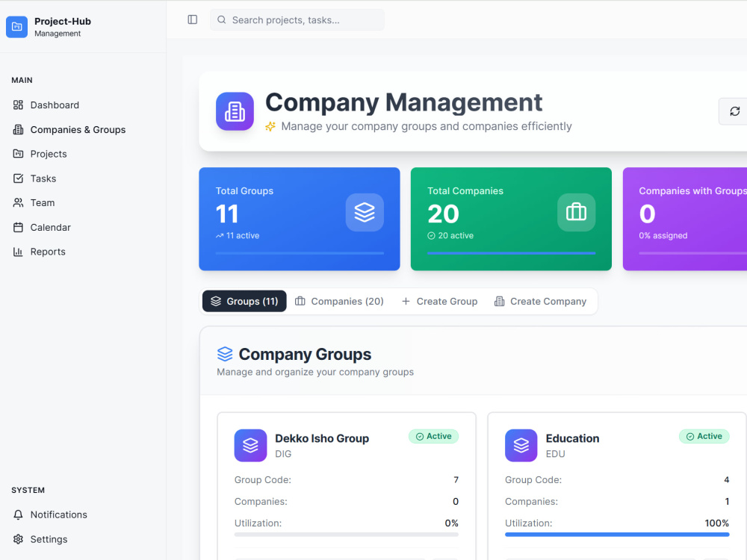Switch to the Companies (20) tab
This screenshot has height=560, width=747.
pos(339,301)
